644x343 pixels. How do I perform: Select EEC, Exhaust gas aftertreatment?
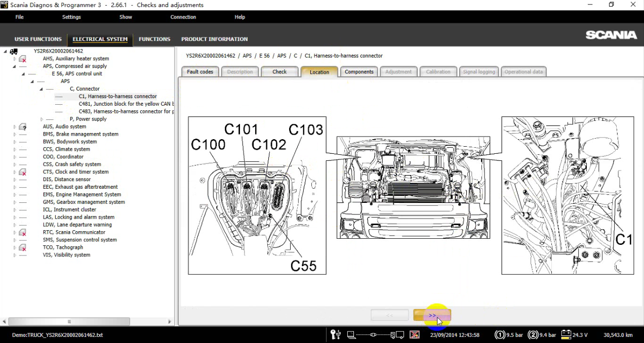click(x=80, y=187)
